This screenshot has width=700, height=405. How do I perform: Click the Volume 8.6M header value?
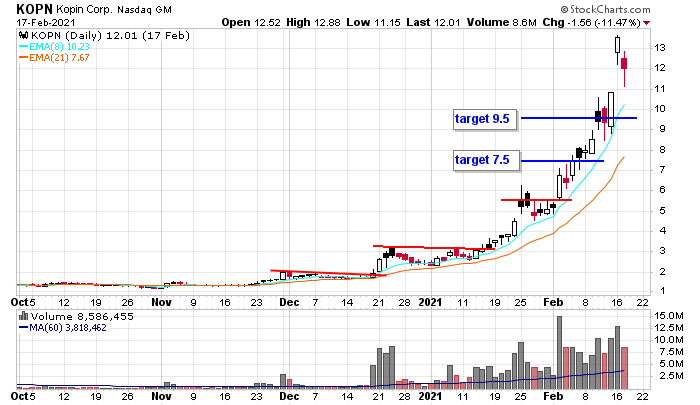click(x=501, y=22)
